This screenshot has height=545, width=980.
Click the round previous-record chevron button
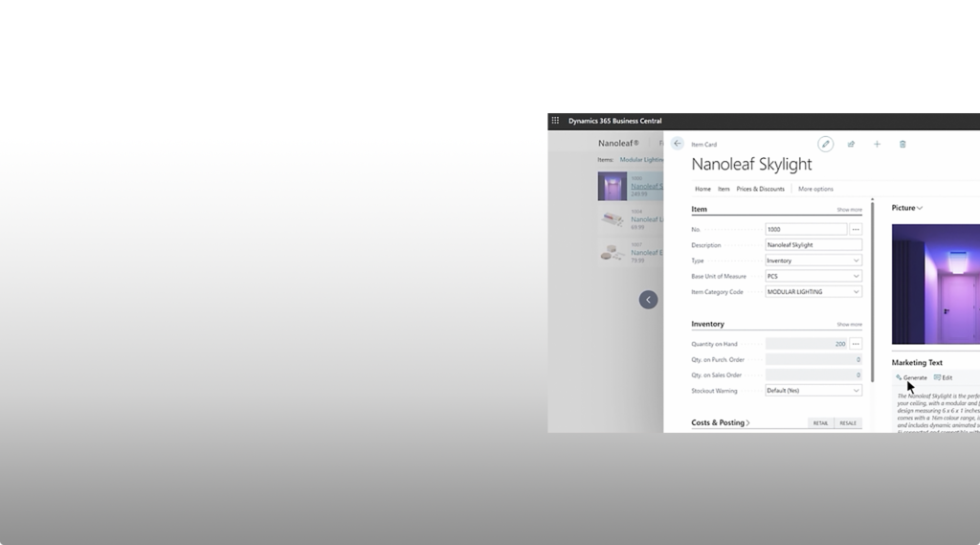(648, 300)
